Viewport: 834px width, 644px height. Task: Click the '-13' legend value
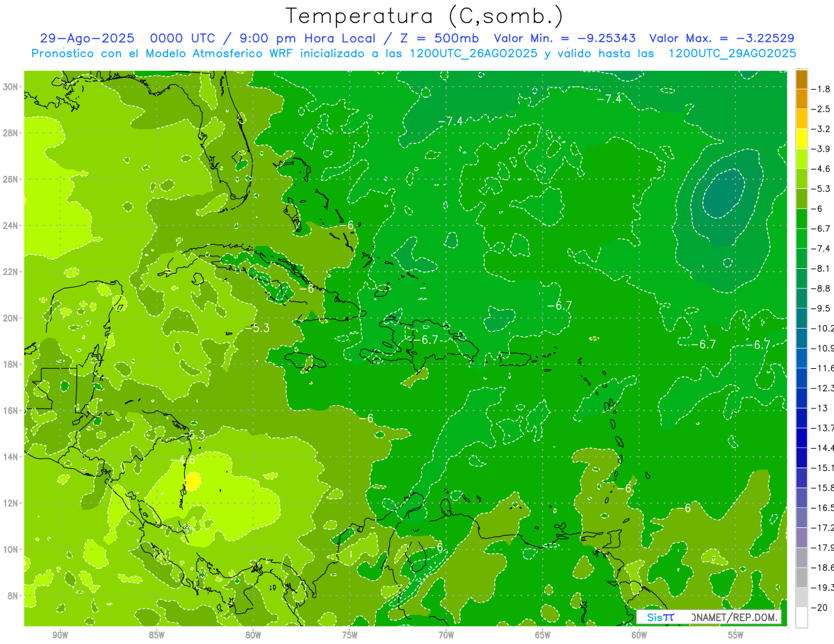pos(819,408)
